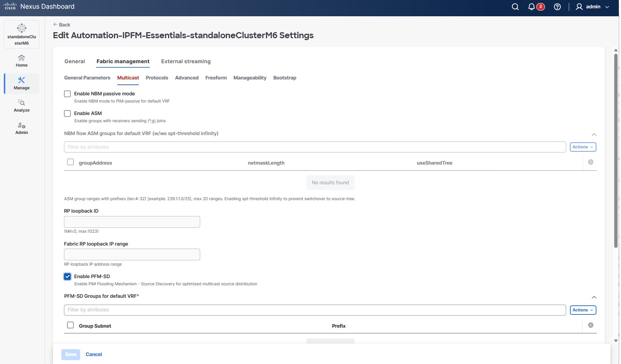This screenshot has height=364, width=621.
Task: Collapse PFM-SD Groups for default VRF section
Action: (x=594, y=297)
